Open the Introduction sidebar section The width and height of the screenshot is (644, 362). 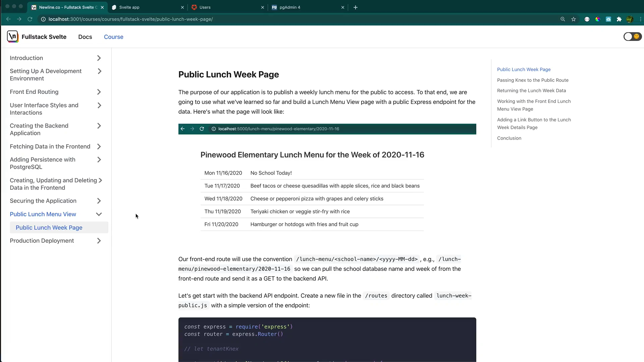point(26,58)
